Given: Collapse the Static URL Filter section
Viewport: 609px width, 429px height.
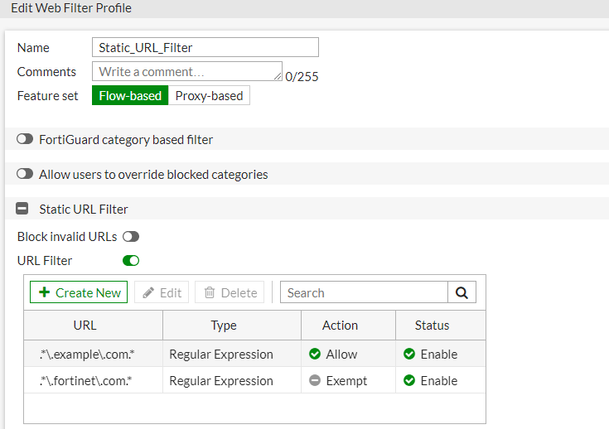Looking at the screenshot, I should 24,209.
